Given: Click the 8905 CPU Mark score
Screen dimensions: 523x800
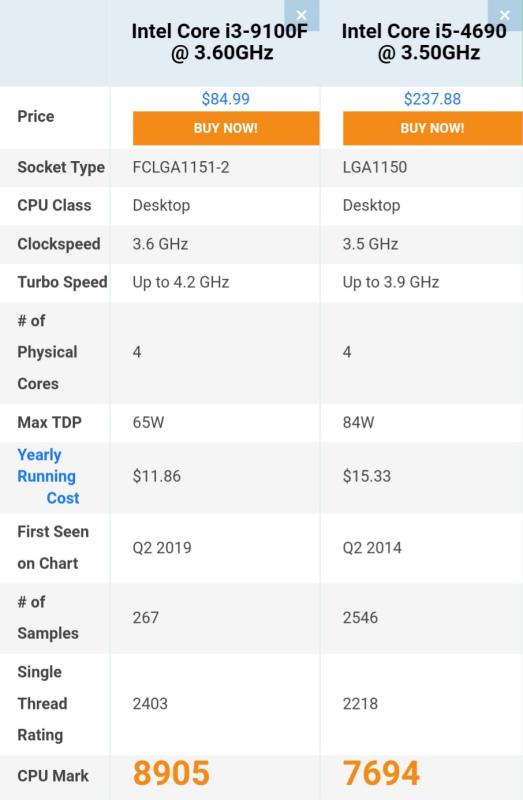Looking at the screenshot, I should 171,773.
